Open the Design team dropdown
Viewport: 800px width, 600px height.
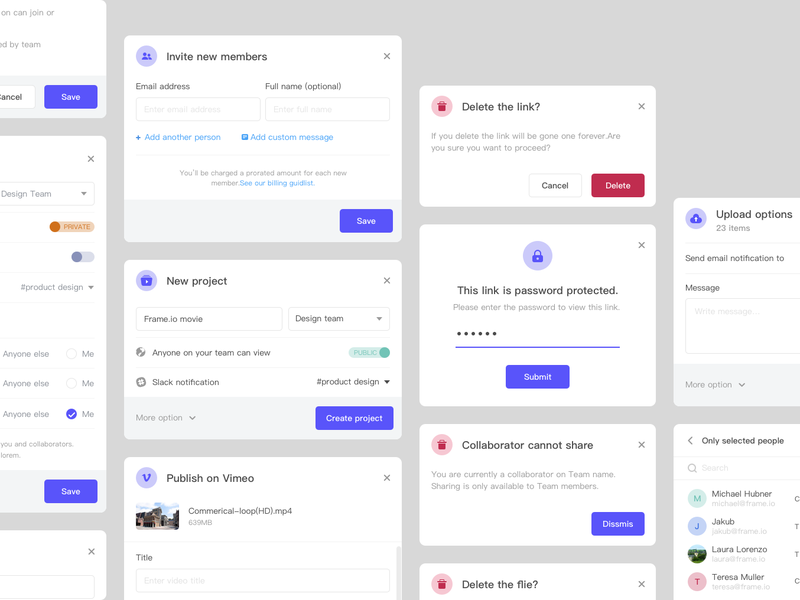339,319
